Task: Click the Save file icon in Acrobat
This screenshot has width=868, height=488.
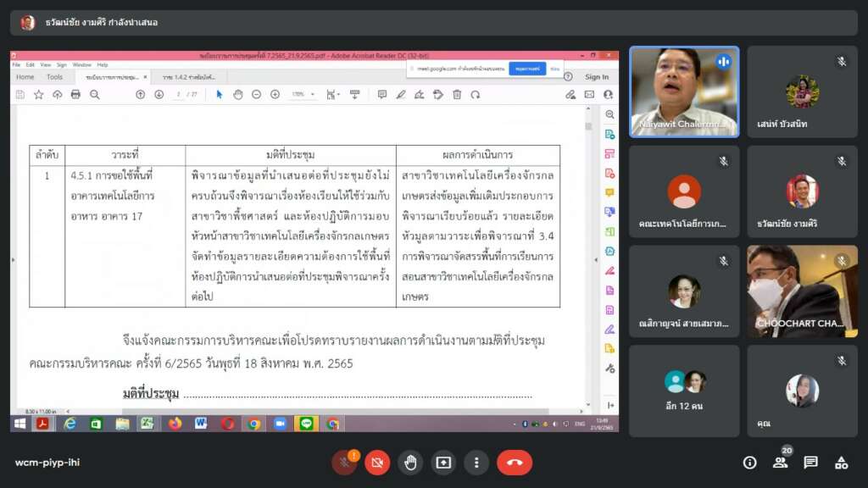Action: (x=20, y=95)
